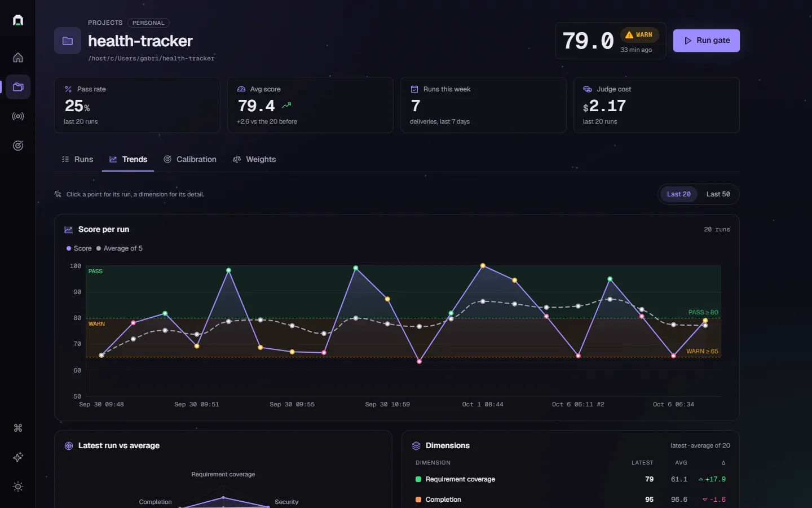Click the 79.0 latest score value

click(588, 41)
